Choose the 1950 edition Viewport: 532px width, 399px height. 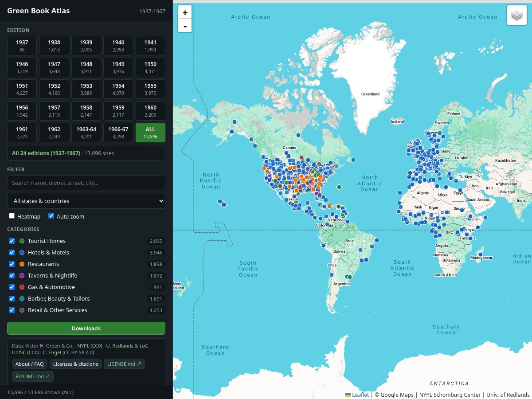(x=150, y=67)
